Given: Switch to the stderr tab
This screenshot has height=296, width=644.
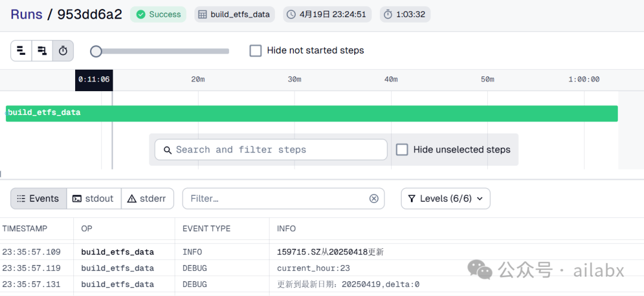Looking at the screenshot, I should (147, 199).
